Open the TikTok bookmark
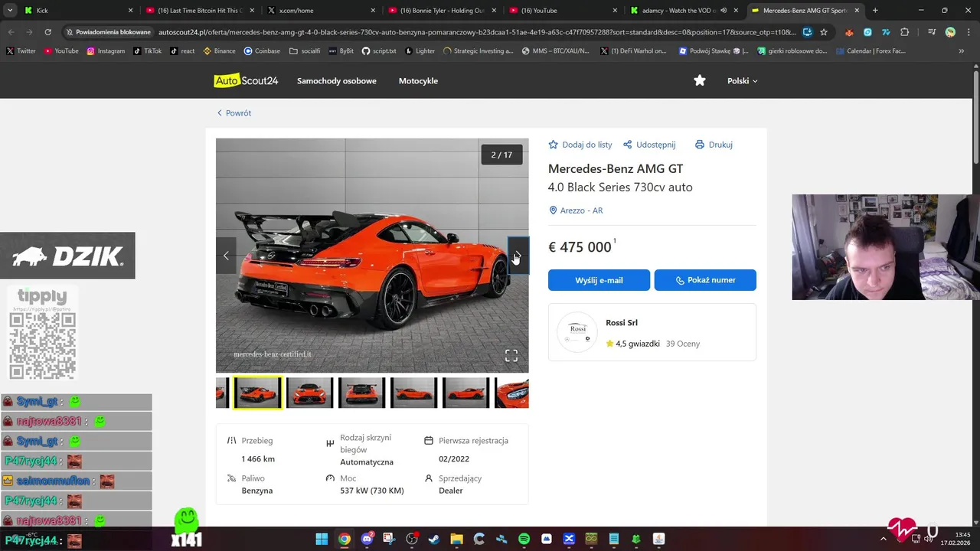Viewport: 980px width, 551px height. [x=147, y=51]
